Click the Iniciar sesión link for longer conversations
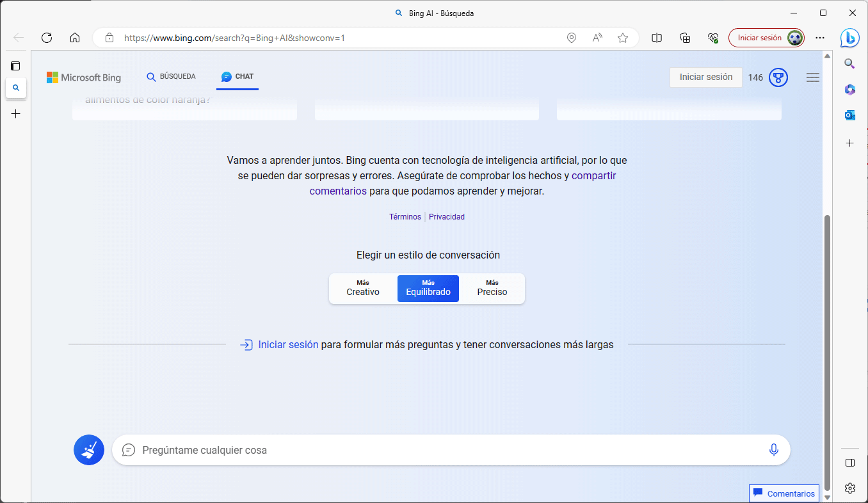 point(288,344)
